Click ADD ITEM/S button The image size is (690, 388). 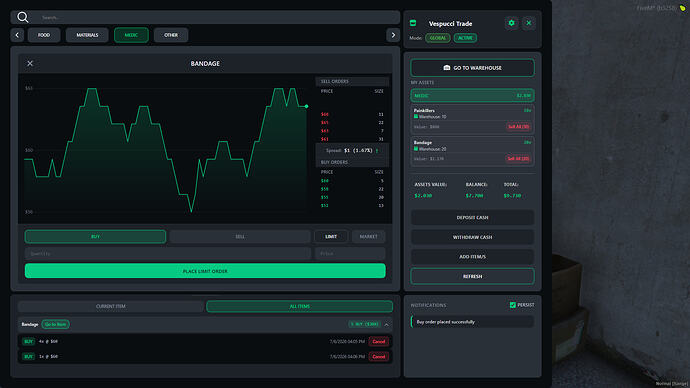pyautogui.click(x=472, y=256)
